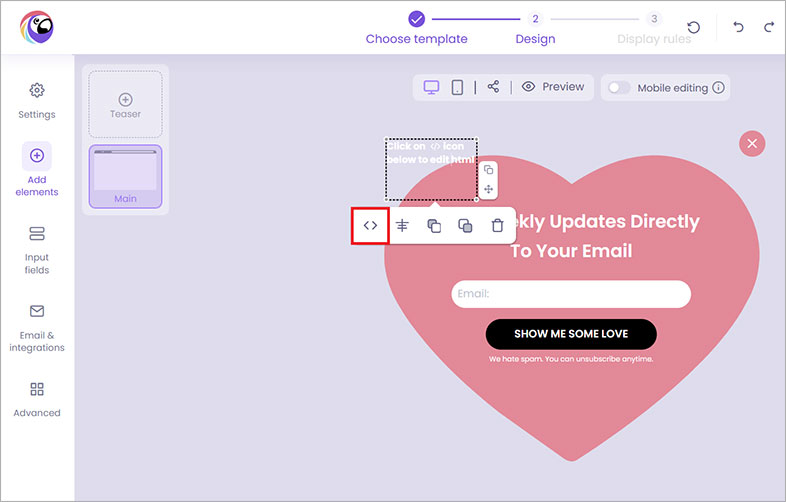Screen dimensions: 786x502
Task: Click the edit HTML code icon
Action: tap(370, 225)
